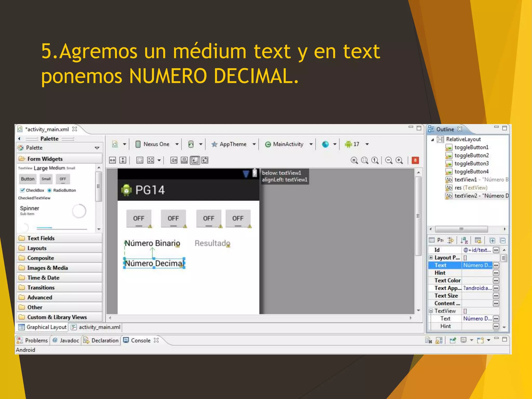
Task: Click the zoom to 100% icon
Action: [375, 160]
